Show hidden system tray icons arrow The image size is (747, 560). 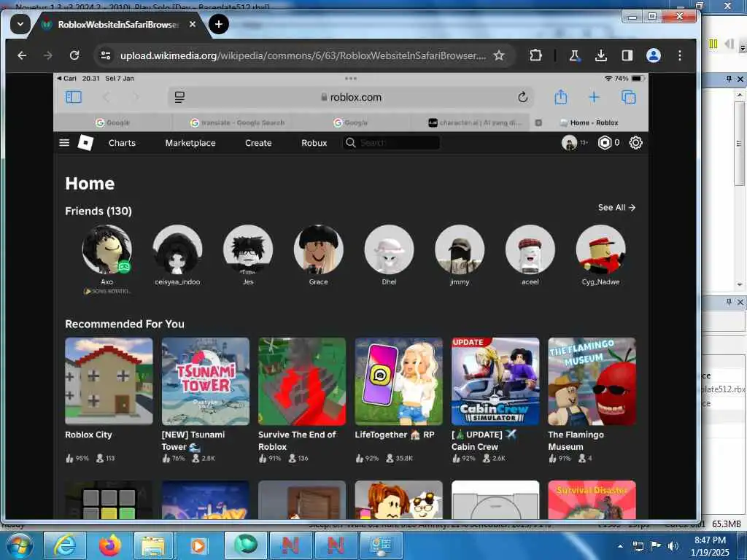pyautogui.click(x=620, y=546)
